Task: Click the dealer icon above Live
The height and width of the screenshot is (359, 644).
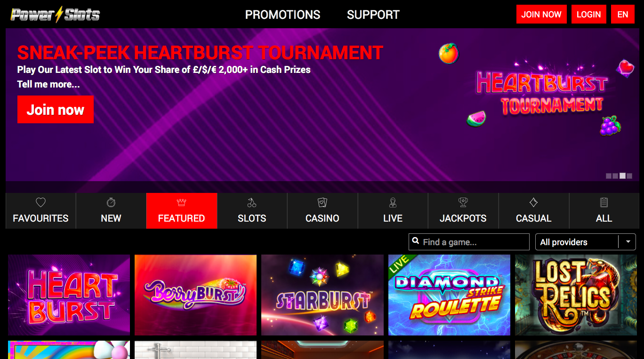Action: 393,202
